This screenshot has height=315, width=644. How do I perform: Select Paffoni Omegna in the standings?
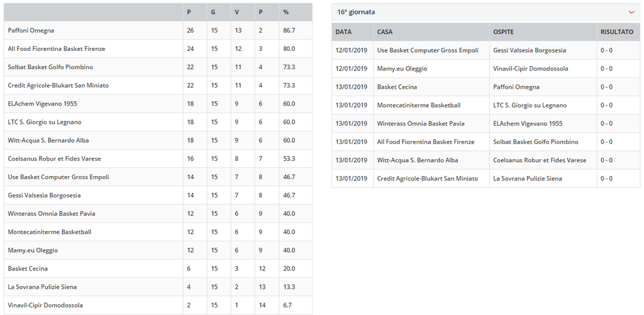[31, 30]
